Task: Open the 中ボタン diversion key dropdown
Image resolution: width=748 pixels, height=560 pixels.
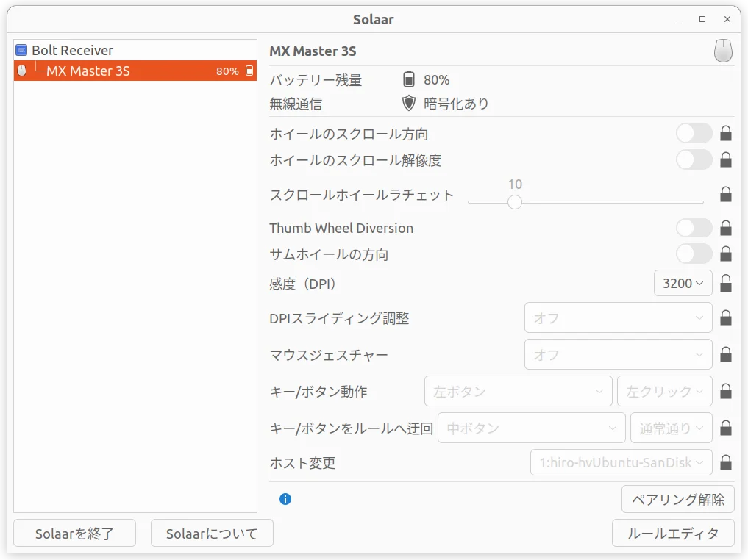Action: [532, 428]
